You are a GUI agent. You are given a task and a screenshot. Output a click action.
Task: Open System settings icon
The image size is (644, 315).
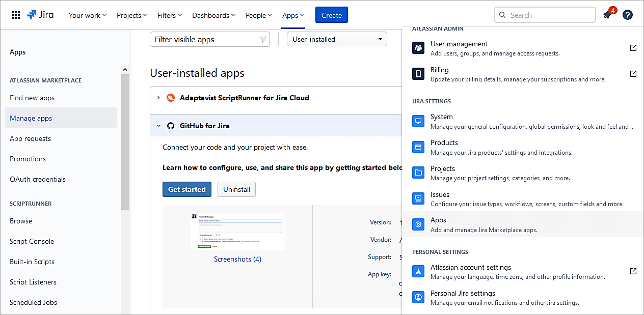pos(418,121)
